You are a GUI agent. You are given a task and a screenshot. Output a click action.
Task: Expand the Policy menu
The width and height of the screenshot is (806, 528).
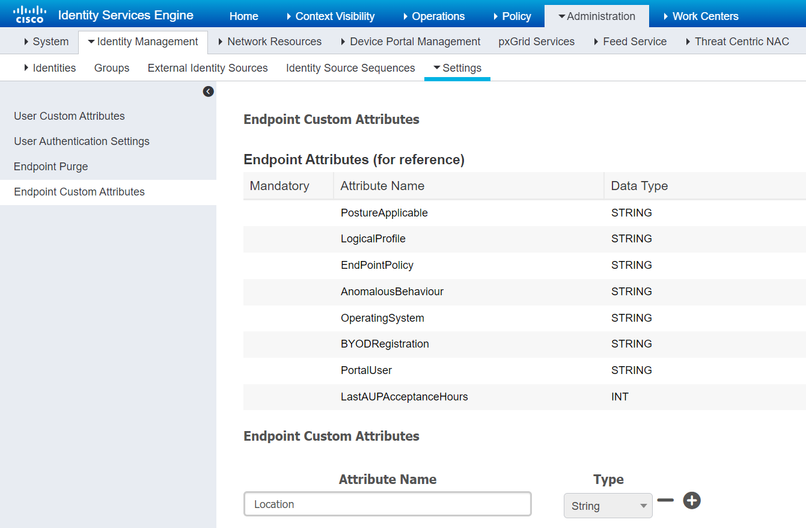coord(512,16)
